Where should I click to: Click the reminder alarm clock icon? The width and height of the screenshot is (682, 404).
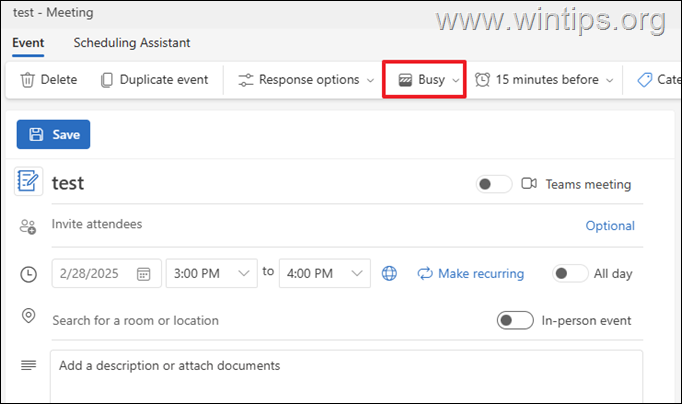pyautogui.click(x=482, y=80)
